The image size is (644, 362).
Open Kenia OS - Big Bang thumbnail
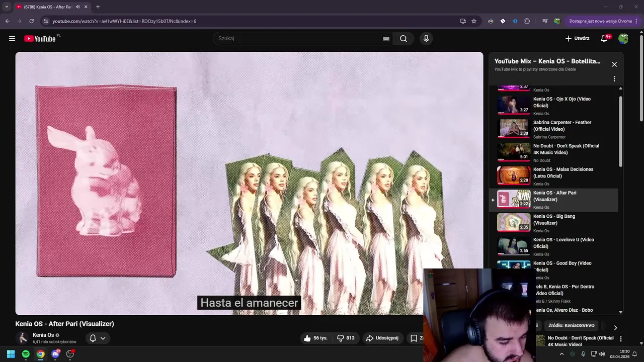(x=514, y=223)
